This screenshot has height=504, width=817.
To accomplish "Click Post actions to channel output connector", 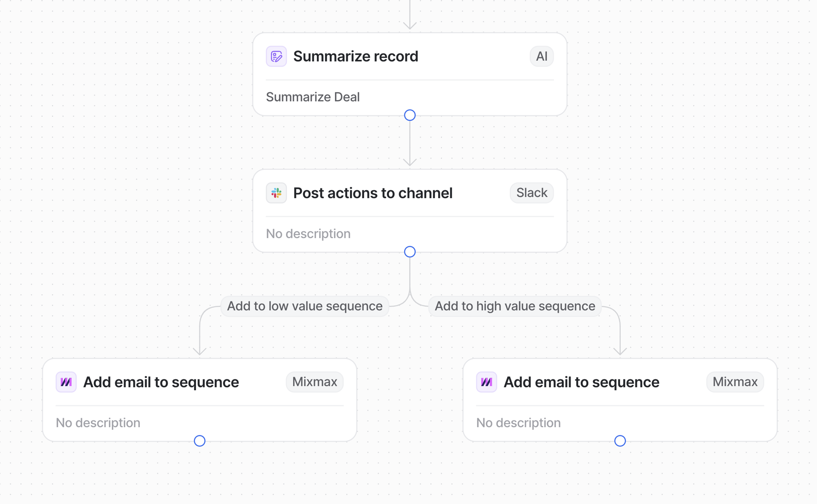I will tap(410, 252).
